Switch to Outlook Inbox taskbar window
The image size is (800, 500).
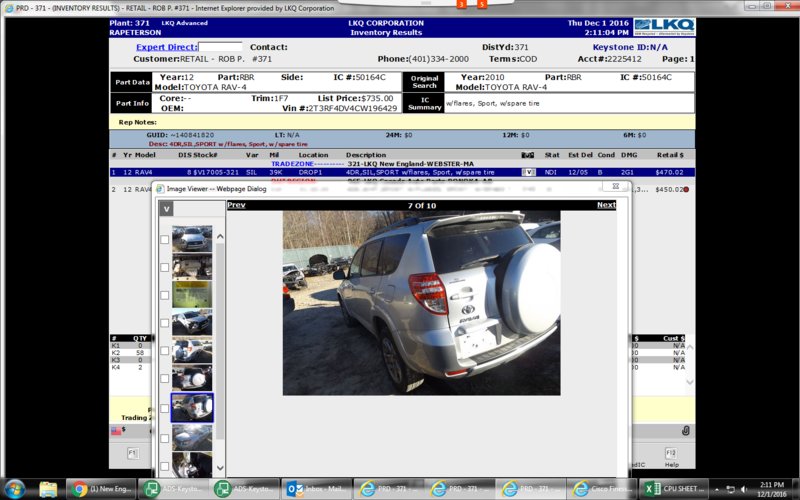click(x=316, y=489)
